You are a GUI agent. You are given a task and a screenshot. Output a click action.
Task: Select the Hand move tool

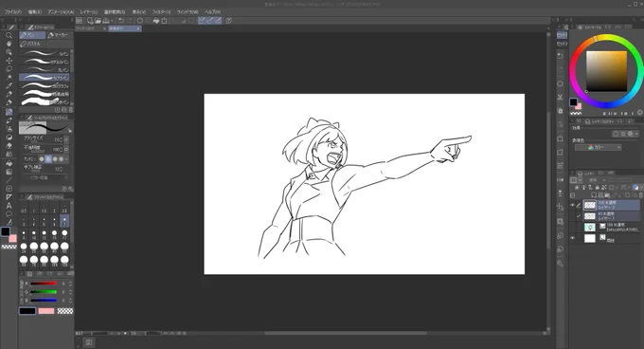pos(9,44)
